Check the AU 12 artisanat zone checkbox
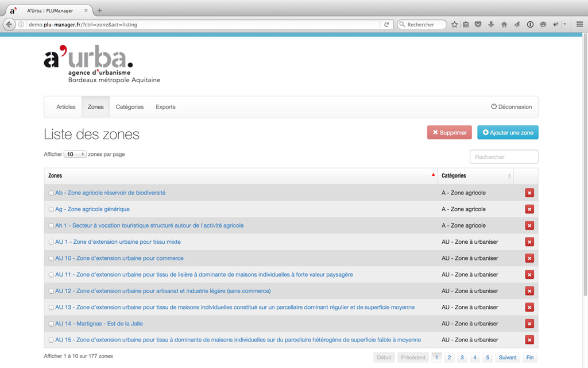 click(51, 291)
